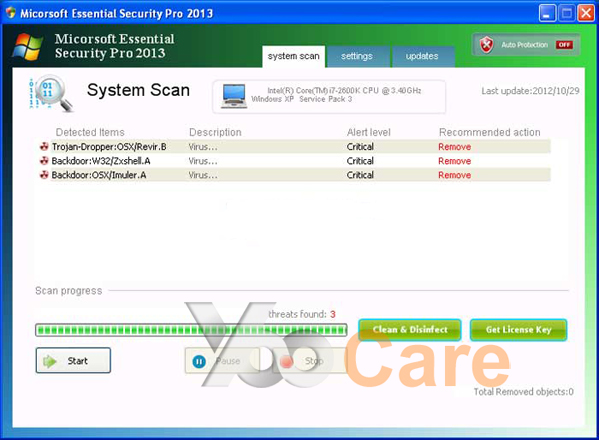Click the Start scan button

(73, 360)
